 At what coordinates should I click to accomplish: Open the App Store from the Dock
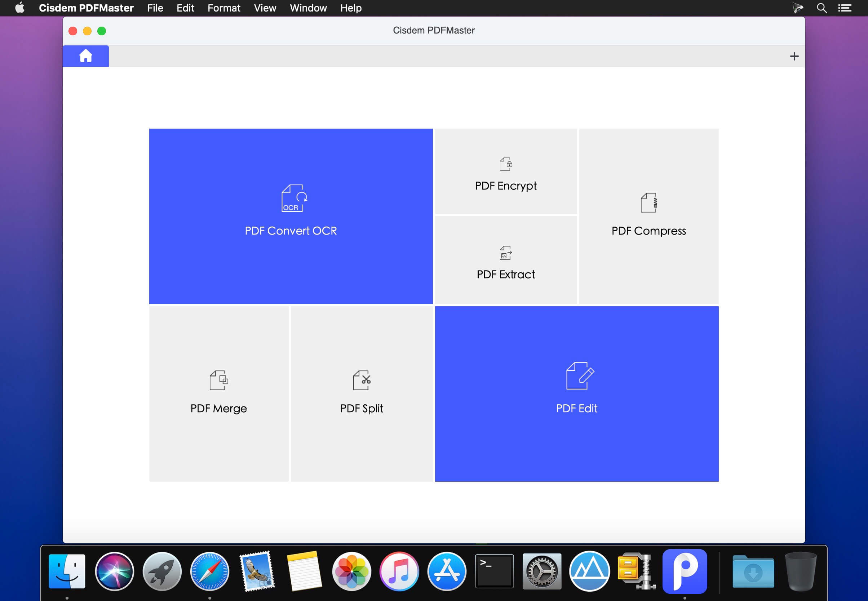(x=447, y=570)
